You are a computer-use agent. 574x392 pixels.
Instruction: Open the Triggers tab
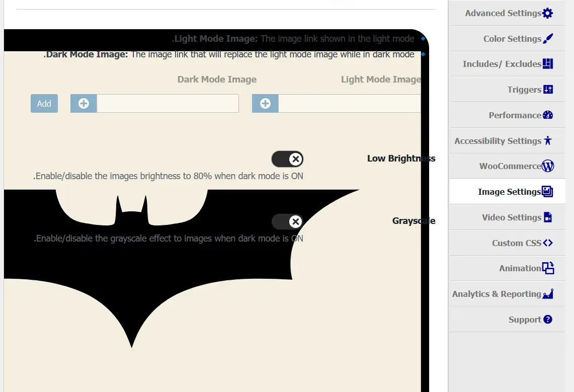point(508,89)
